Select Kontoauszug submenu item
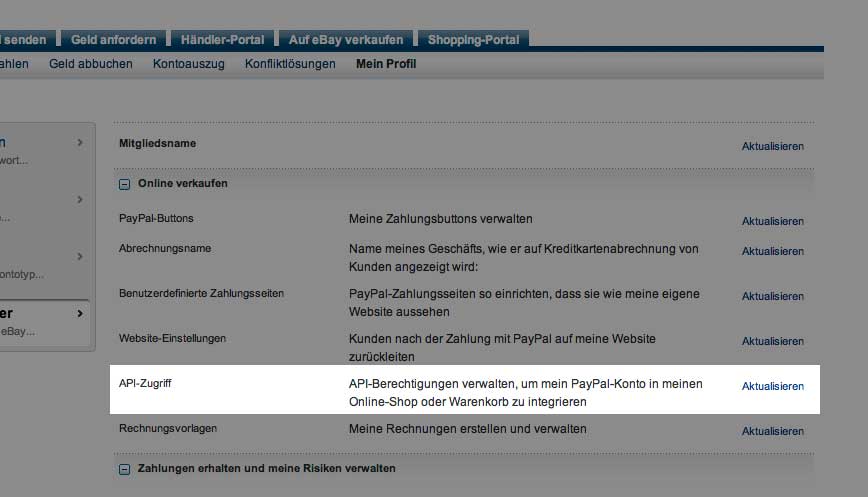 click(189, 64)
